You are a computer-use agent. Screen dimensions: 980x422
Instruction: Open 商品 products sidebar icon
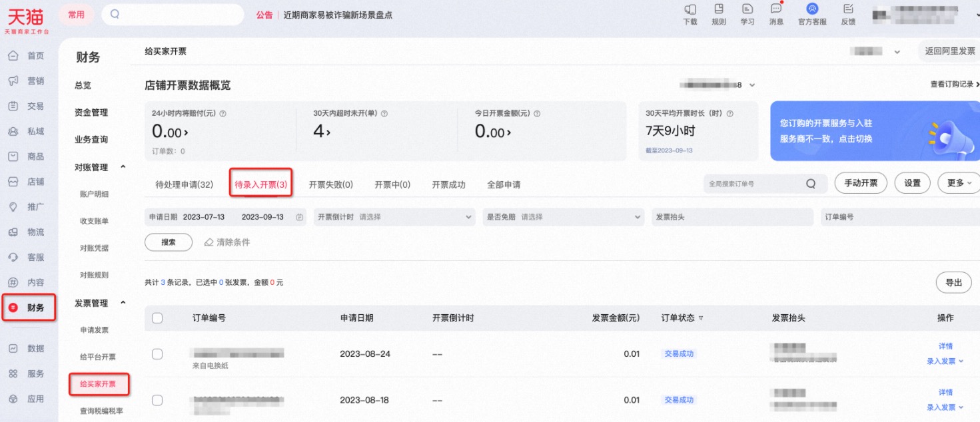click(x=13, y=156)
